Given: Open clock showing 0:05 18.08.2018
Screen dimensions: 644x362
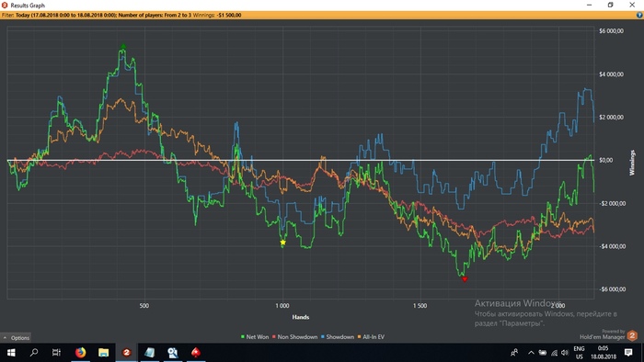Looking at the screenshot, I should [x=603, y=353].
